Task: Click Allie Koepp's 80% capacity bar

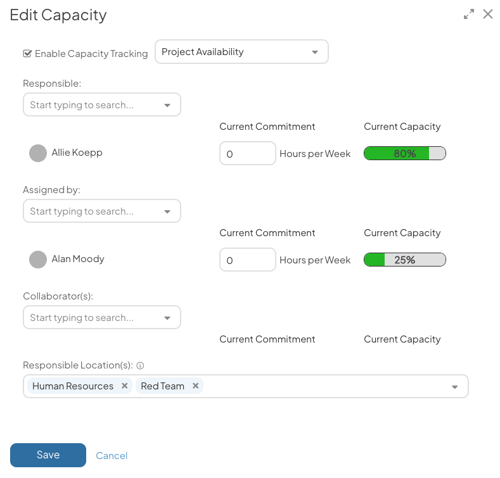Action: pos(405,153)
